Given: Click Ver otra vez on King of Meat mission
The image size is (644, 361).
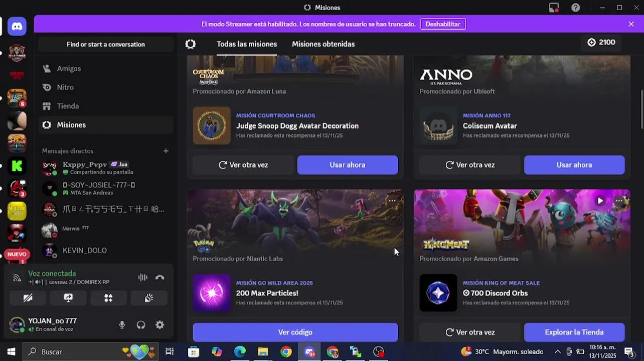Looking at the screenshot, I should point(470,332).
